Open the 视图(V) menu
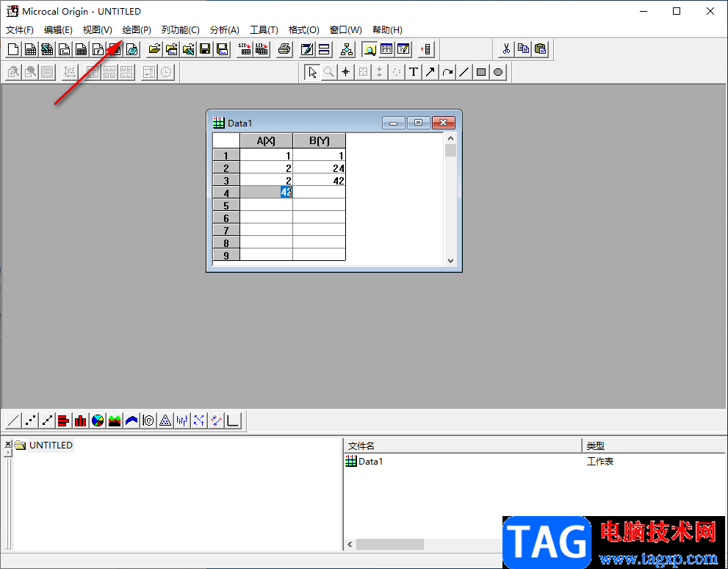This screenshot has width=728, height=569. point(98,30)
